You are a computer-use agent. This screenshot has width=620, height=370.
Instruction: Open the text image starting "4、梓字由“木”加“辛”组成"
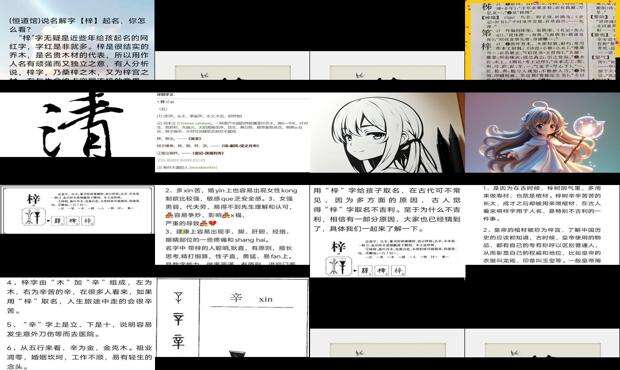(77, 324)
